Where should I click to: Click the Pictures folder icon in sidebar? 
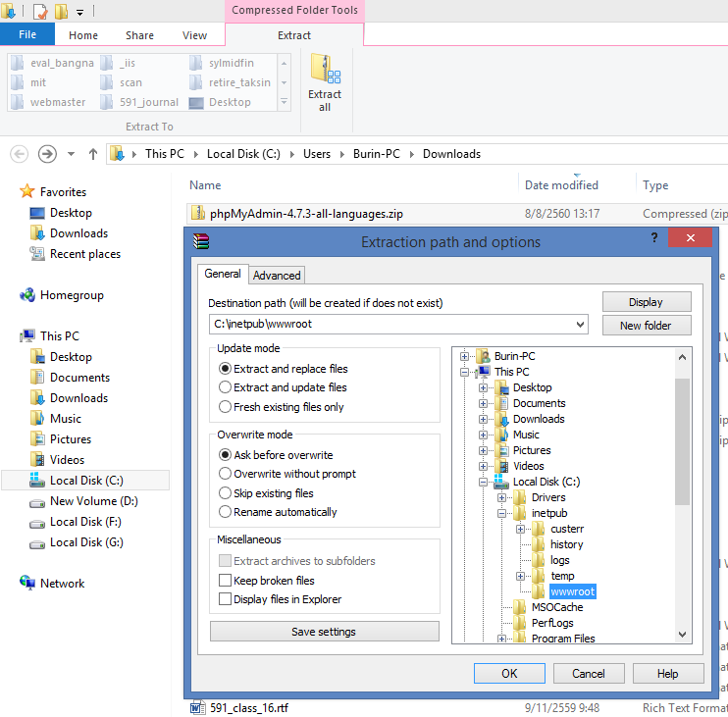point(36,438)
